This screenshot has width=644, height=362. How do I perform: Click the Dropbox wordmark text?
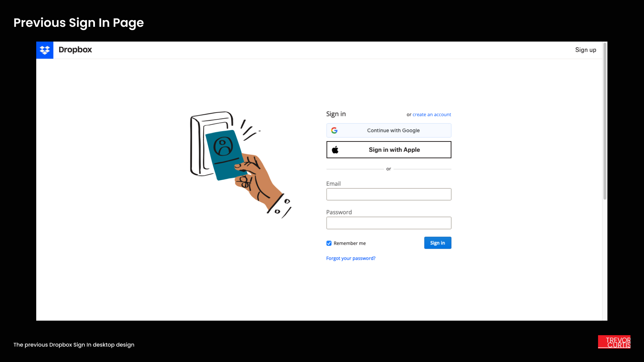pyautogui.click(x=75, y=50)
